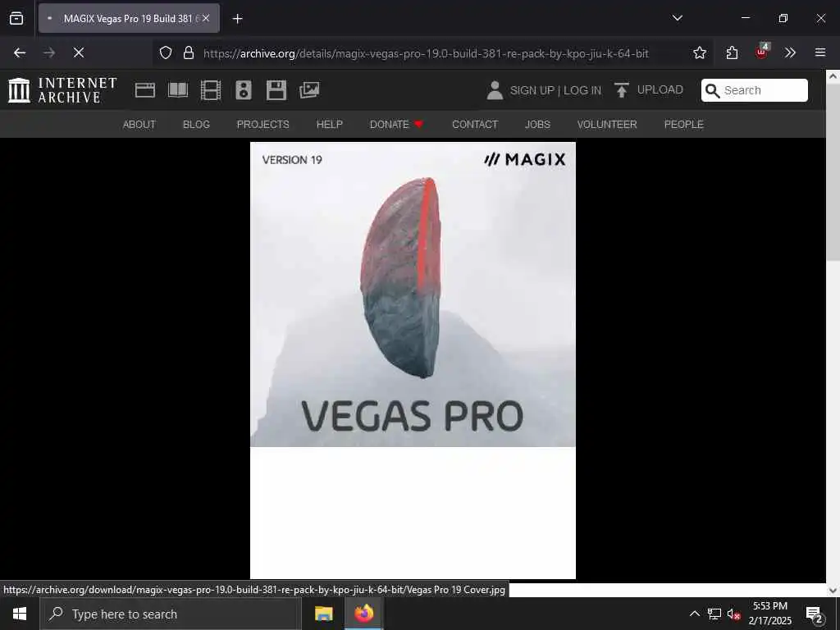
Task: Click the Firefox taskbar icon
Action: pos(363,614)
